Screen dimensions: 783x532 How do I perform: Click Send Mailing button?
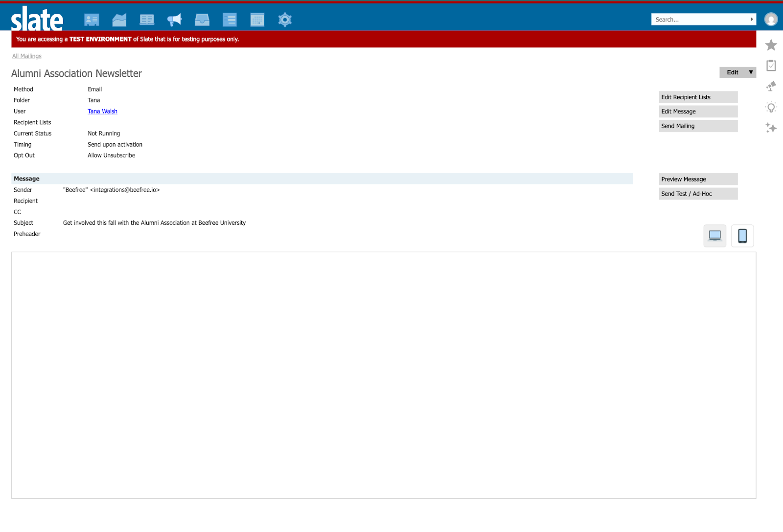(698, 126)
